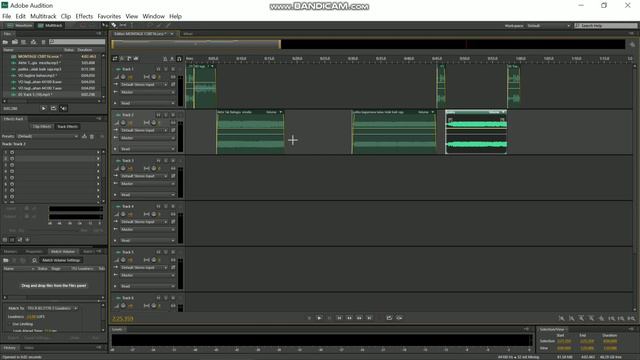
Task: Open Track 2 Master output dropdown
Action: tap(147, 138)
